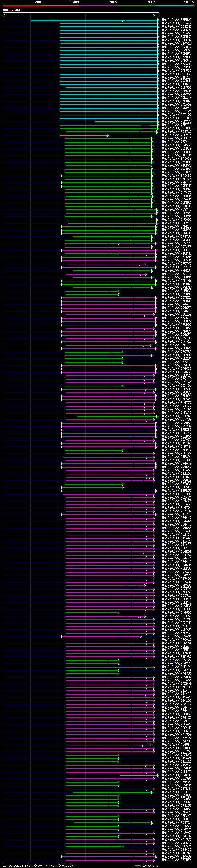Viewport: 197px width, 868px height.
Task: Select subject label UniRef100_Q9M539
Action: point(177,71)
